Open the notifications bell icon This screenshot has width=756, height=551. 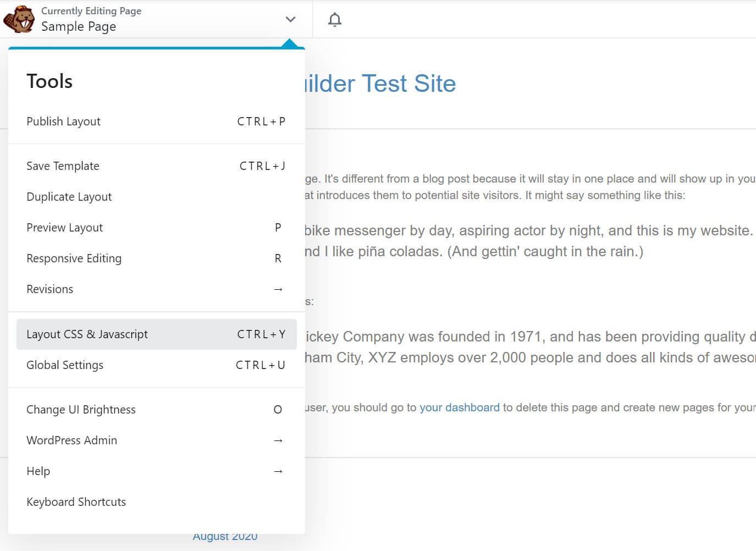tap(334, 19)
